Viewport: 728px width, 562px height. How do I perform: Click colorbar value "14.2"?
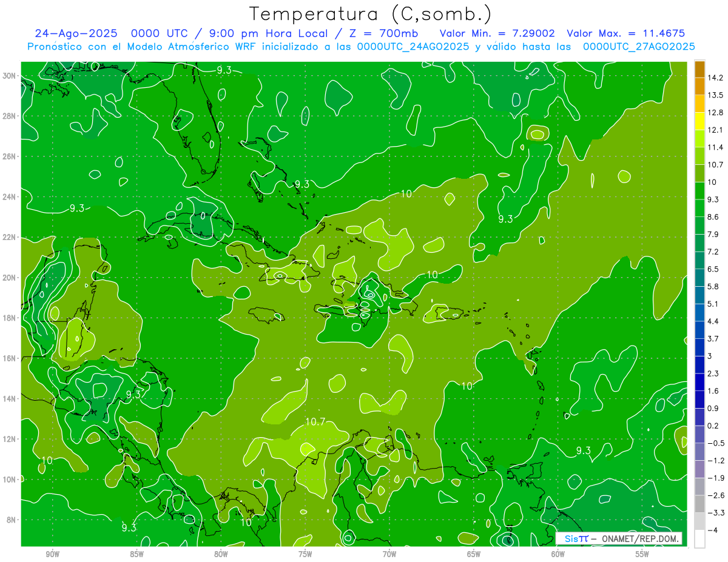pyautogui.click(x=715, y=78)
